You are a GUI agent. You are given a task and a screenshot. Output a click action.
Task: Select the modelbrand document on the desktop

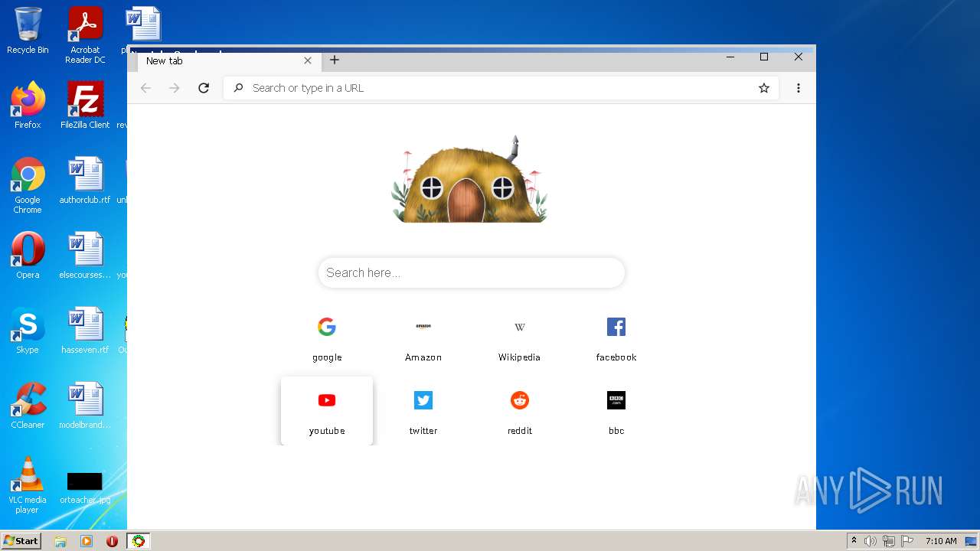[85, 406]
